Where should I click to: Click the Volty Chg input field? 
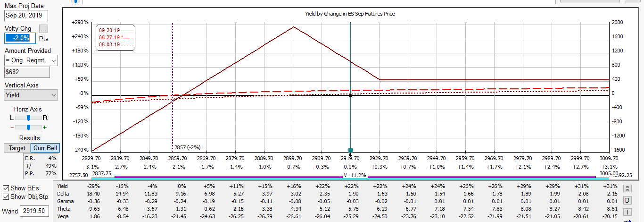coord(20,38)
